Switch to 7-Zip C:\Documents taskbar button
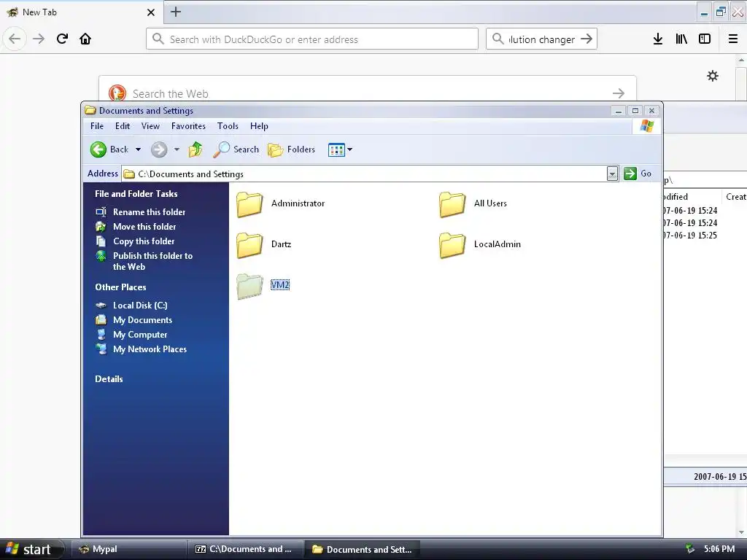 tap(246, 549)
